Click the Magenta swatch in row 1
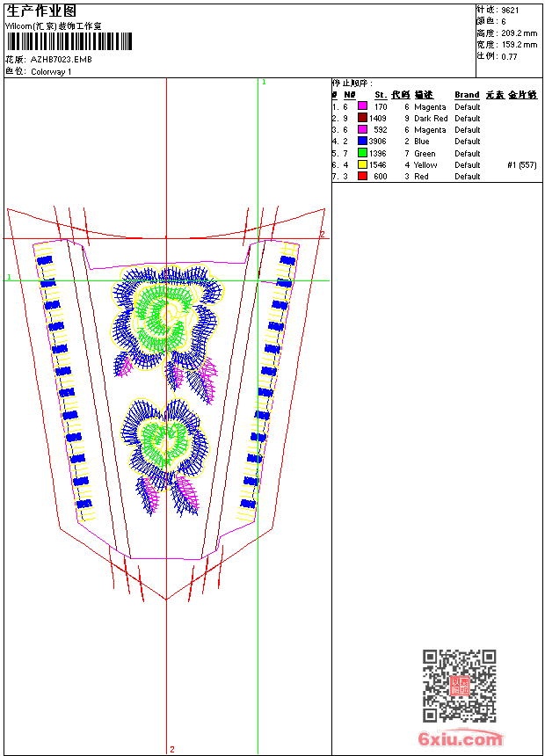545x756 pixels. (x=362, y=106)
